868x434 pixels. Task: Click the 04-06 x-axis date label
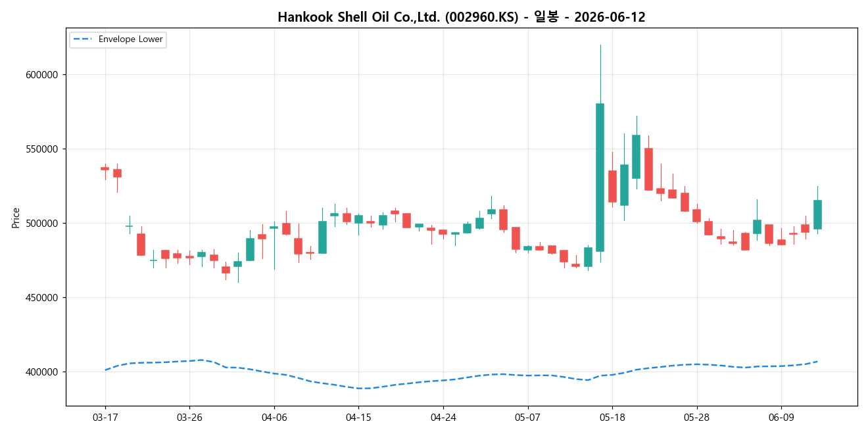tap(274, 418)
